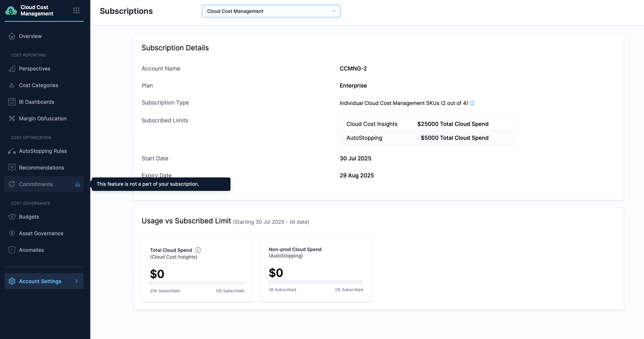
Task: Click the Overview home icon
Action: pos(12,36)
